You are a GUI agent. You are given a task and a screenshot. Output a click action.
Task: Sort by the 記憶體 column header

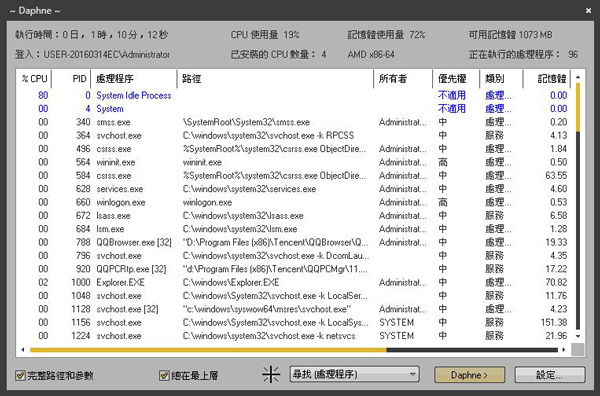(547, 79)
